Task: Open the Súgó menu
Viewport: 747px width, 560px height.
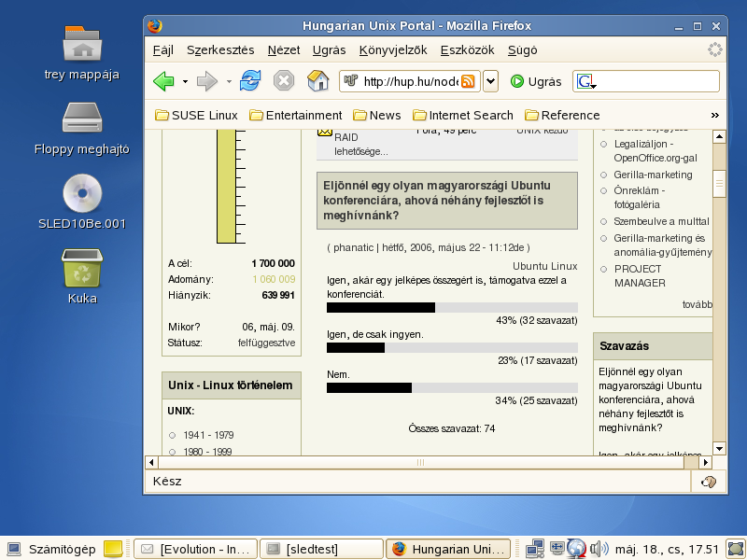Action: (x=523, y=50)
